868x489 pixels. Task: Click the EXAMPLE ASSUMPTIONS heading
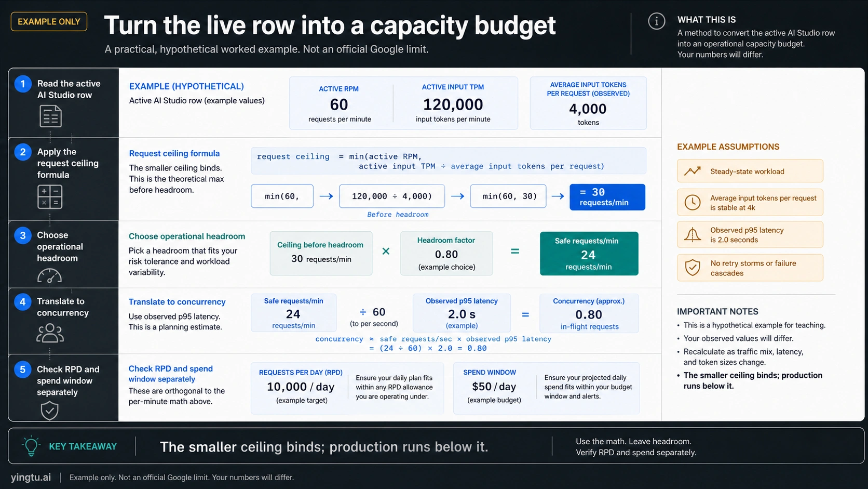(728, 147)
